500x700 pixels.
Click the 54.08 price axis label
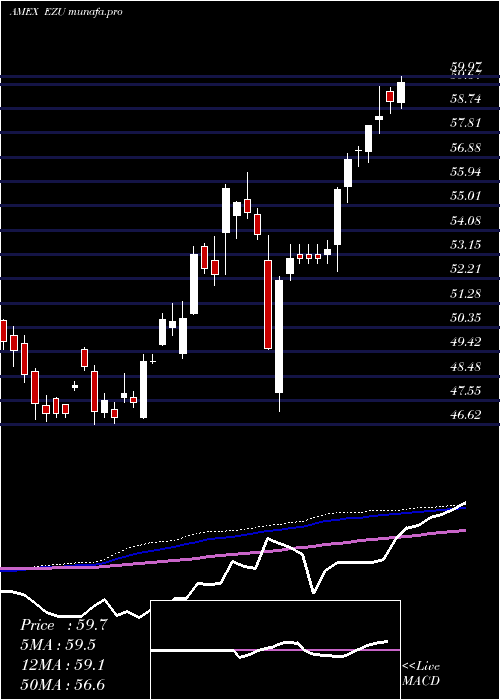(x=466, y=220)
